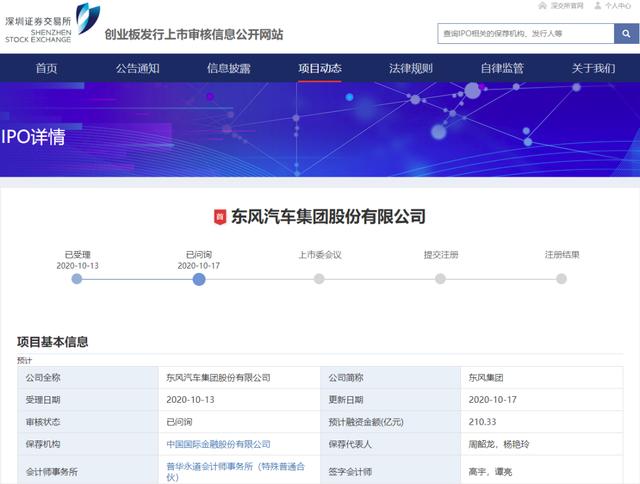640x484 pixels.
Task: Switch to 自律监管 menu
Action: click(x=501, y=69)
